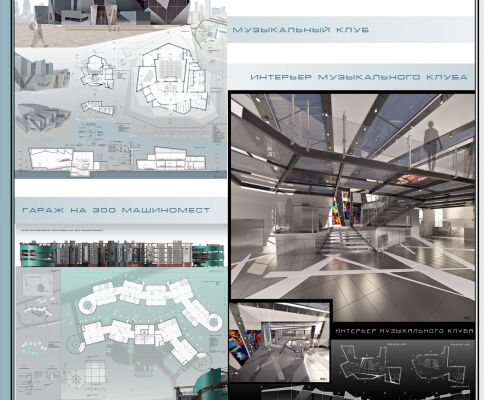Open the lower 3D massing view of club
This screenshot has width=484, height=400.
[43, 117]
